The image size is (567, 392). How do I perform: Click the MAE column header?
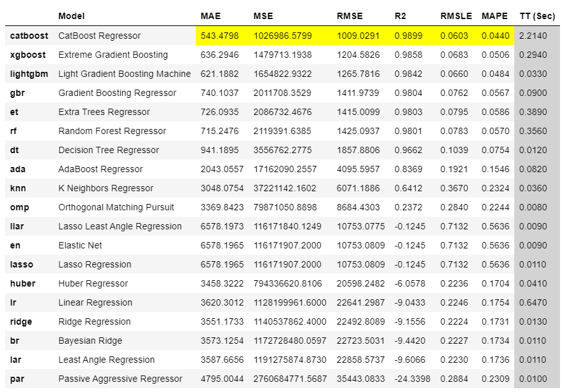(x=210, y=16)
